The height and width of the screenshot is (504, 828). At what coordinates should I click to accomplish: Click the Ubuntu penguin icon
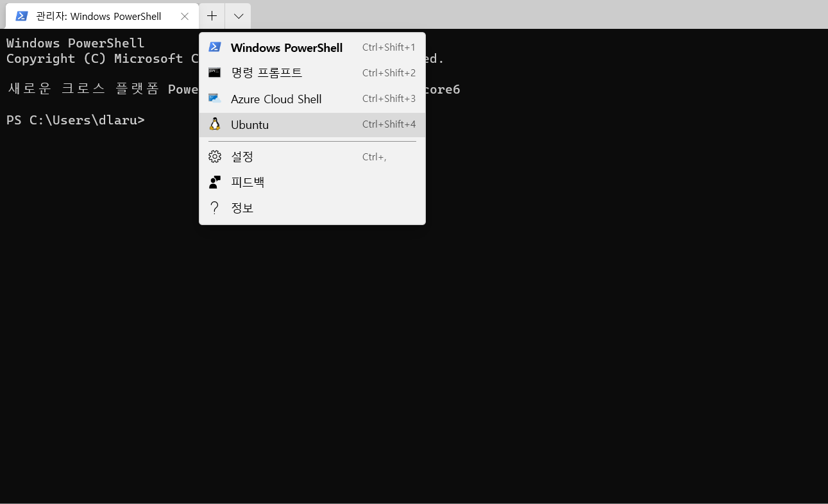(215, 124)
